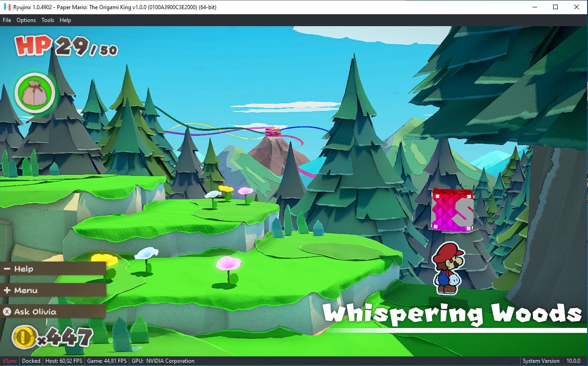Open the Tools menu
This screenshot has height=366, width=588.
click(x=48, y=20)
